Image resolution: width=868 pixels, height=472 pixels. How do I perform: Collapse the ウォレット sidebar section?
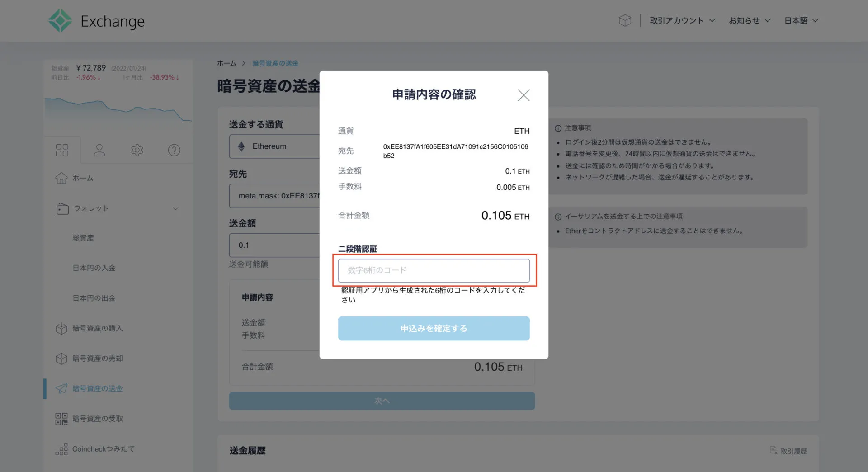click(176, 208)
